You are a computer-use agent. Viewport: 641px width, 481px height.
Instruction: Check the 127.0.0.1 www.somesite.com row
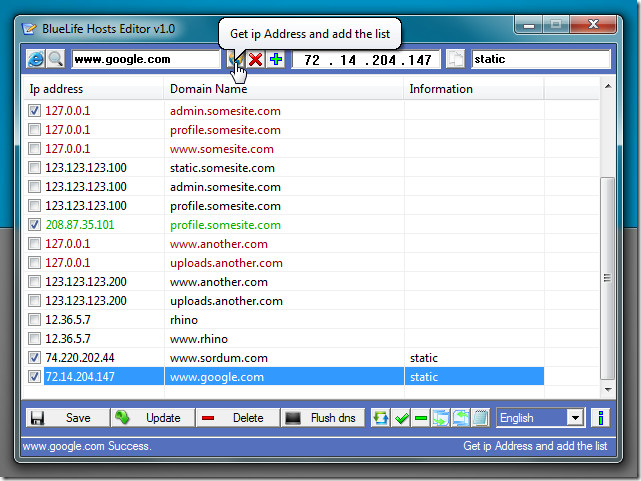pos(34,148)
